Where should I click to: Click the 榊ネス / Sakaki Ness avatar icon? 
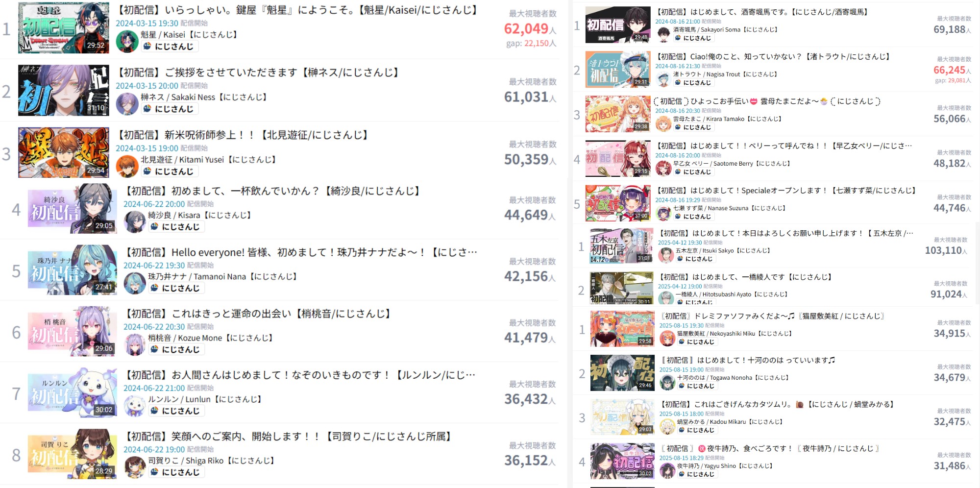tap(127, 104)
